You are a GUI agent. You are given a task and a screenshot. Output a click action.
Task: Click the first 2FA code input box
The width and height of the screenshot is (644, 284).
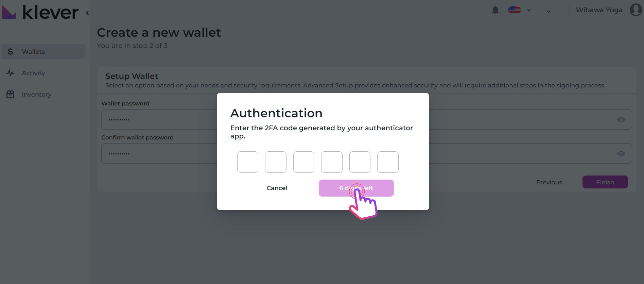coord(247,162)
